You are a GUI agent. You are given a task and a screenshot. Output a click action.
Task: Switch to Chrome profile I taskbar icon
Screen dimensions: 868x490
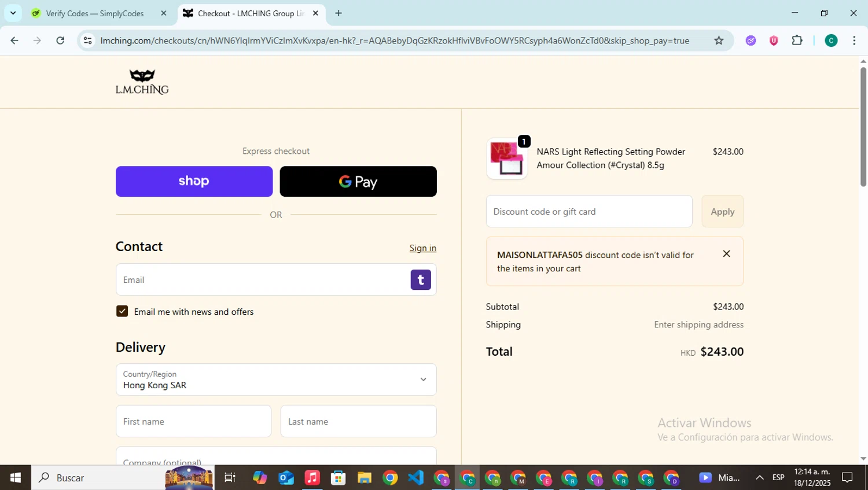pos(595,478)
